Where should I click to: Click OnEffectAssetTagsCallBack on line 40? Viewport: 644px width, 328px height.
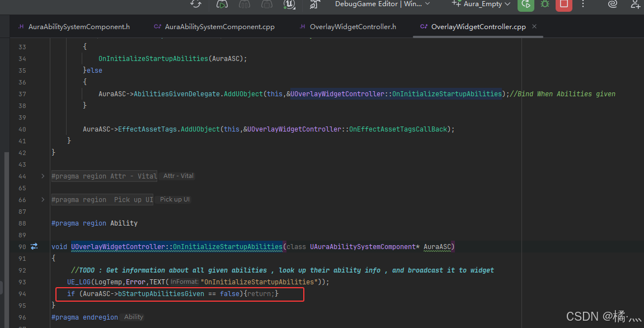coord(398,129)
